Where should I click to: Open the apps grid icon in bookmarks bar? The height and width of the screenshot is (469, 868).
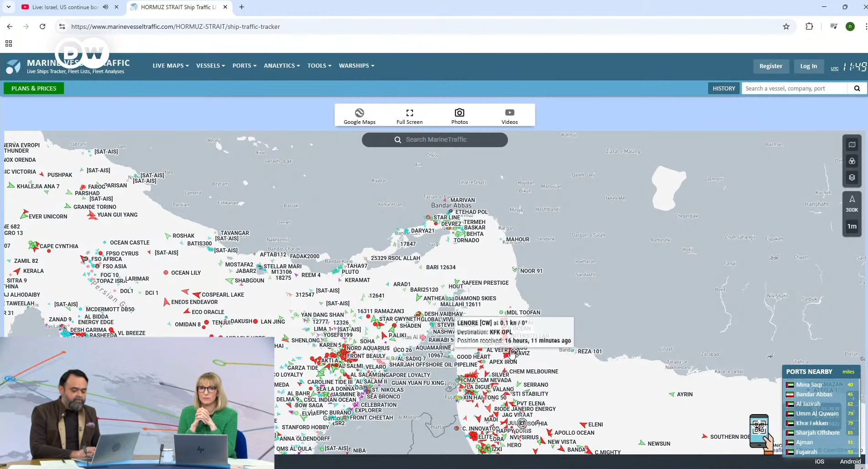[x=8, y=43]
